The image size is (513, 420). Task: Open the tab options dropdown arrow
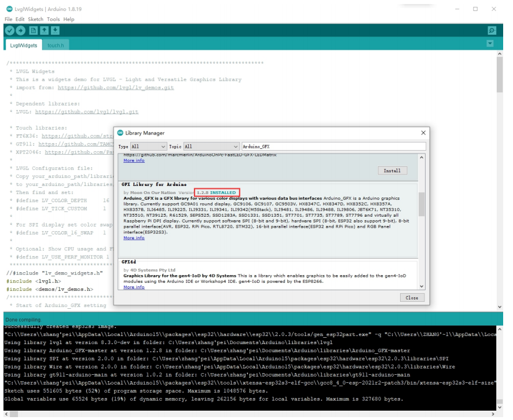[490, 44]
